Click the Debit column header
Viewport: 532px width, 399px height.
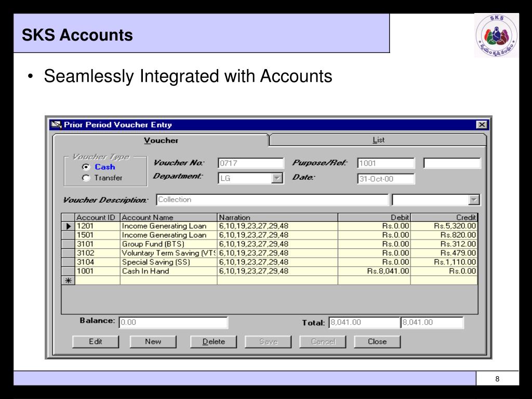pos(374,218)
